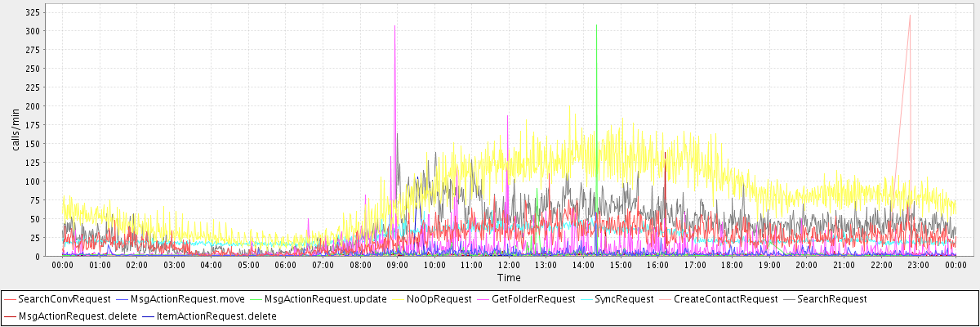Click the 12:00 time axis tick label
Image resolution: width=980 pixels, height=327 pixels.
tap(509, 265)
